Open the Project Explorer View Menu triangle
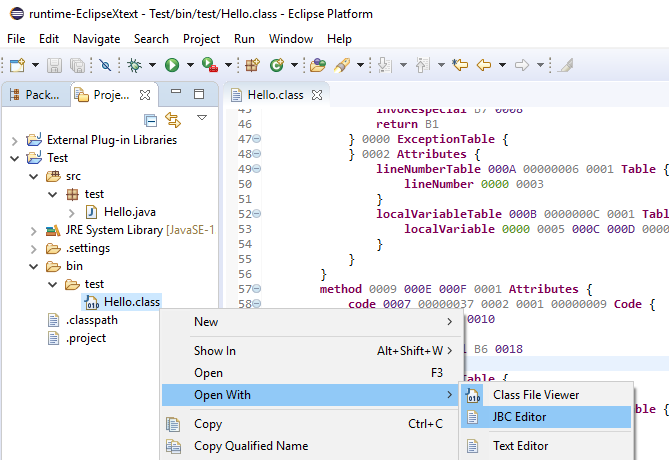Screen dimensions: 669x460 (202, 117)
